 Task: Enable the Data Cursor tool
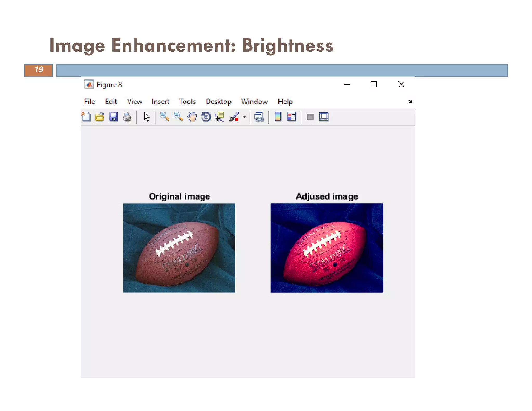pyautogui.click(x=220, y=117)
